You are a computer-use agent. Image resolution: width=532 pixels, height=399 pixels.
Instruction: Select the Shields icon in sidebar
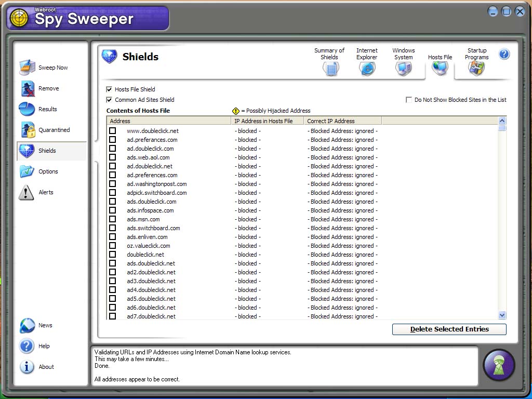click(x=27, y=151)
